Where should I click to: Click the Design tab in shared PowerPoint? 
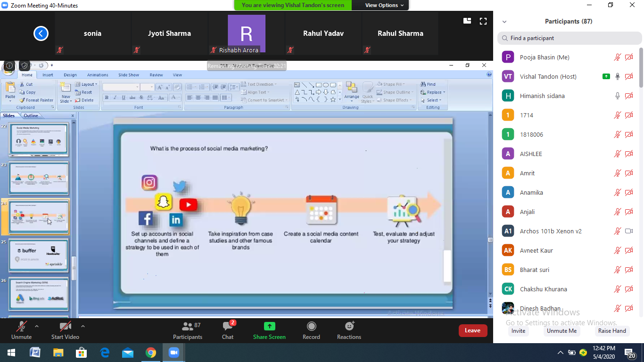point(70,75)
